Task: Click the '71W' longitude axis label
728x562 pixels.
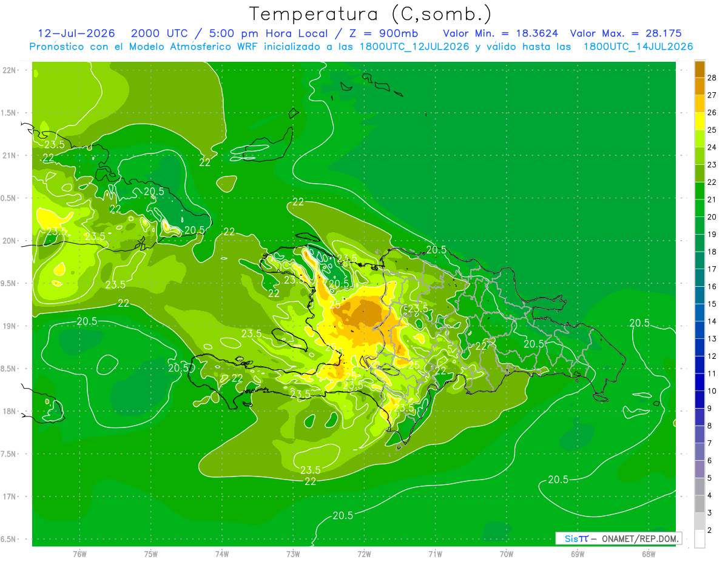Action: pos(436,554)
